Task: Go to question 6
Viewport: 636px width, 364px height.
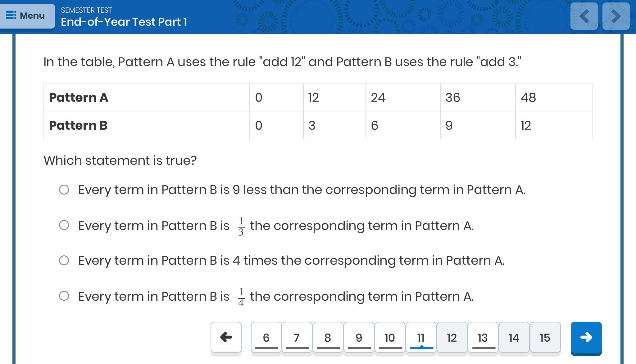Action: (266, 338)
